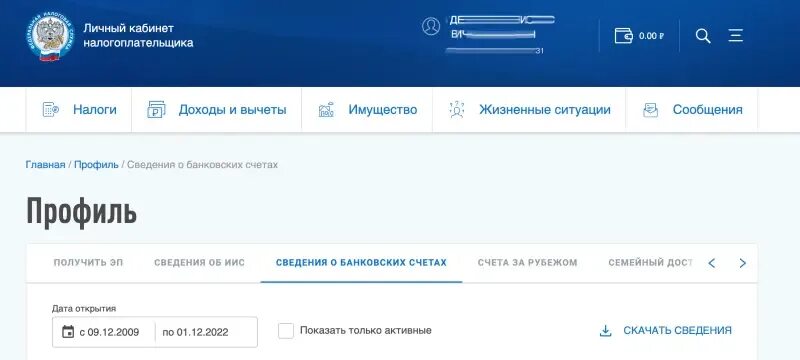Open the search magnifier icon
800x360 pixels.
coord(703,36)
